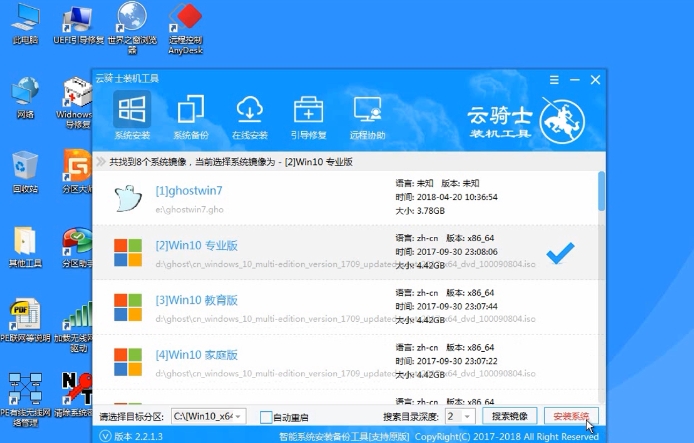Screen dimensions: 694x443
Task: Click the double-chevron icon in info bar
Action: pos(101,162)
